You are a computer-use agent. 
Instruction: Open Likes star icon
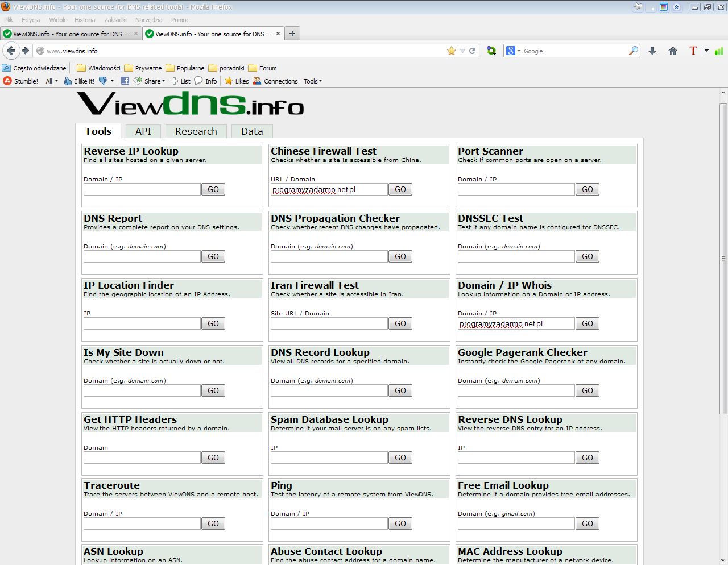tap(229, 81)
